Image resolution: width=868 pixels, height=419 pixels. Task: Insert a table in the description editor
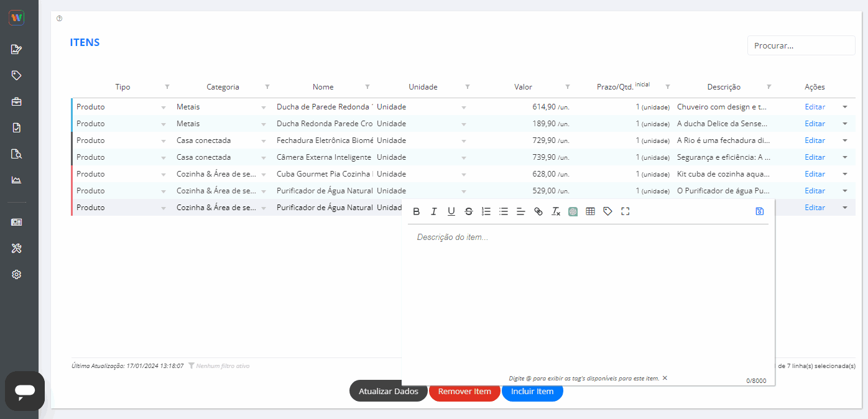point(591,211)
